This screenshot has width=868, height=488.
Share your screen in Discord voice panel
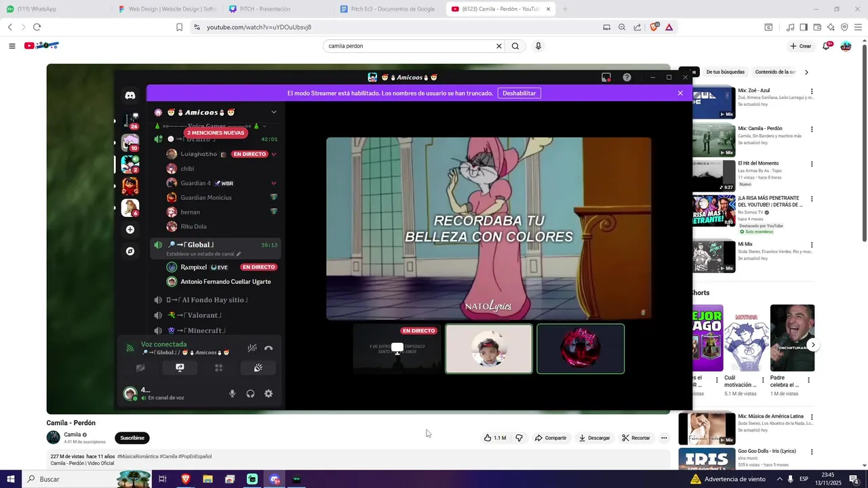[180, 368]
